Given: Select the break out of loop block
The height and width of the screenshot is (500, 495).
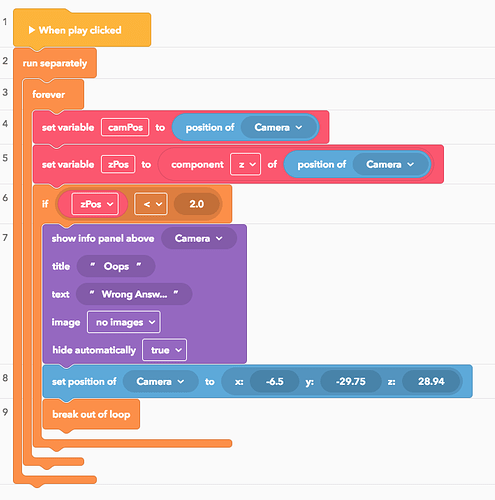Looking at the screenshot, I should (x=91, y=414).
